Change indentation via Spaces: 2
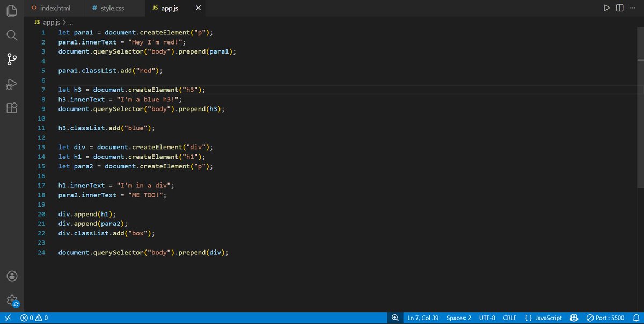The width and height of the screenshot is (644, 324). pos(459,318)
